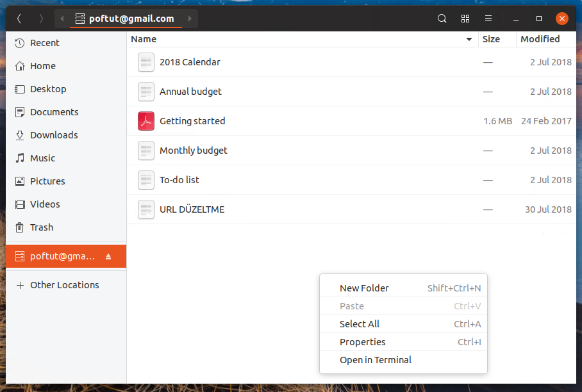Minimize the Files window
The height and width of the screenshot is (392, 582).
click(516, 19)
